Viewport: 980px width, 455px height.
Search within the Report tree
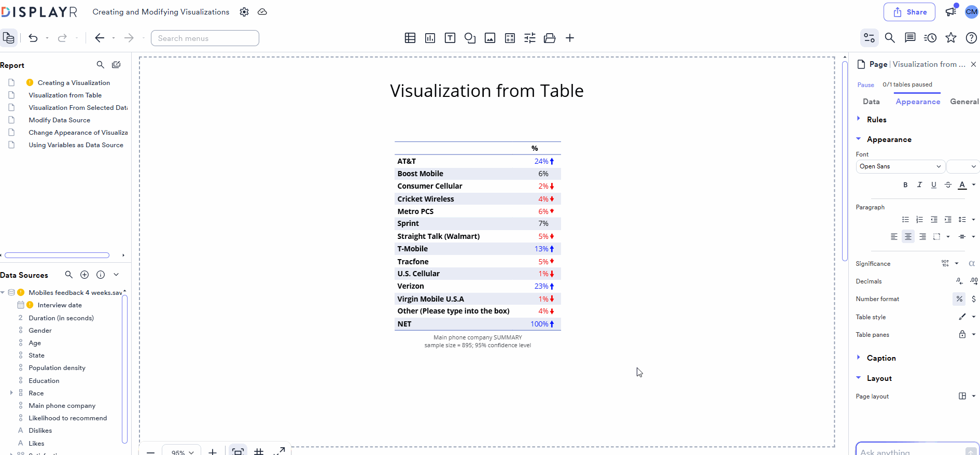tap(101, 65)
